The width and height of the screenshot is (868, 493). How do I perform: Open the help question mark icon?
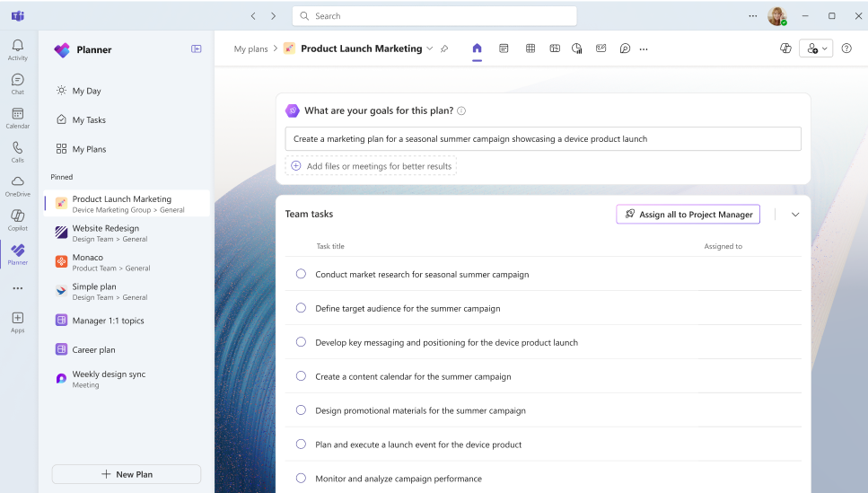point(846,48)
